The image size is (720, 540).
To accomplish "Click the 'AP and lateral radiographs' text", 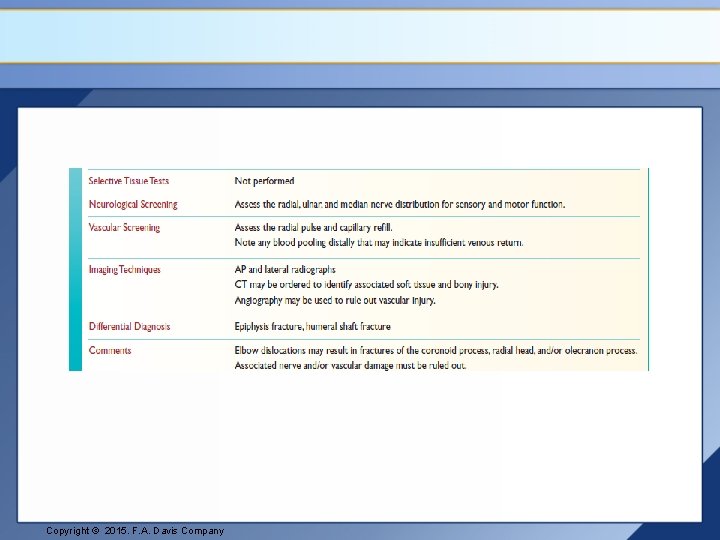I will tap(285, 270).
